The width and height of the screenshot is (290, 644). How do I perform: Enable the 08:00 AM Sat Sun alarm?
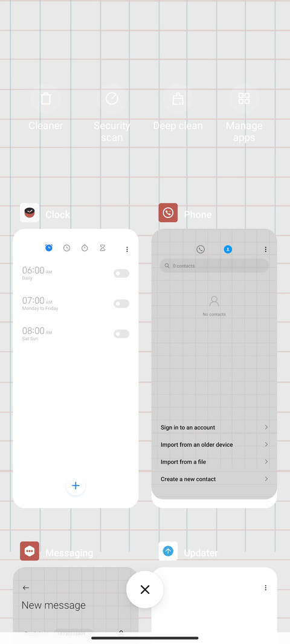point(121,334)
